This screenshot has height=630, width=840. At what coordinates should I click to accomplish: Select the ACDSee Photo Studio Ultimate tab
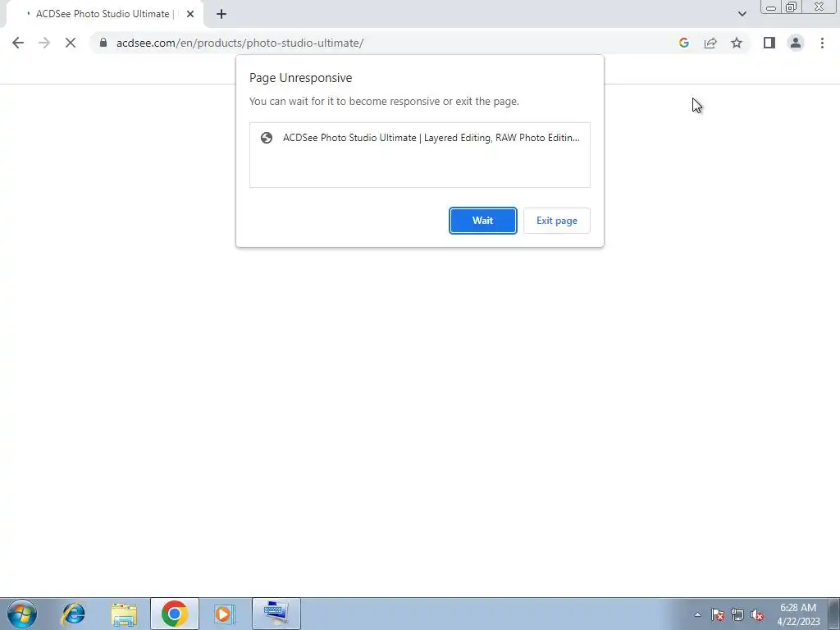[104, 14]
